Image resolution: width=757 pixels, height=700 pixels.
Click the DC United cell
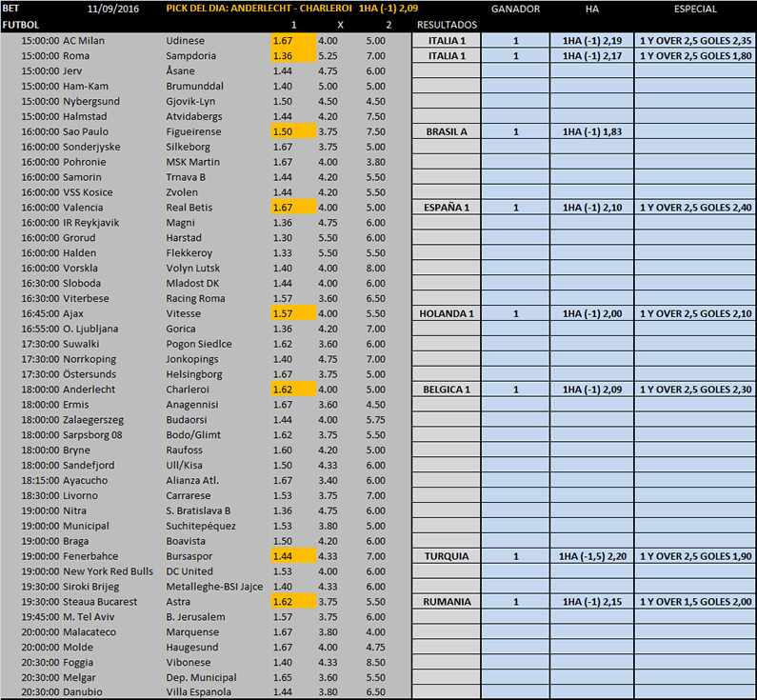click(x=189, y=571)
